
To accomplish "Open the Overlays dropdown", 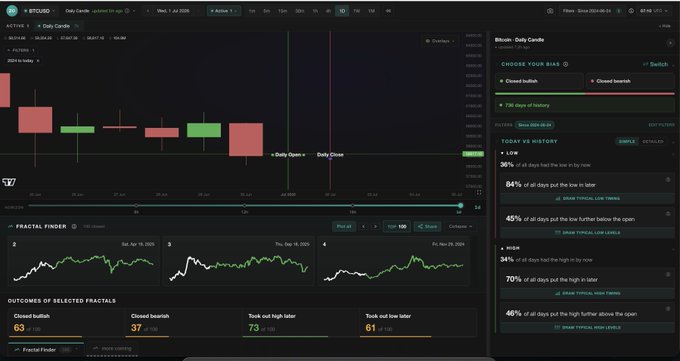I will pos(440,41).
